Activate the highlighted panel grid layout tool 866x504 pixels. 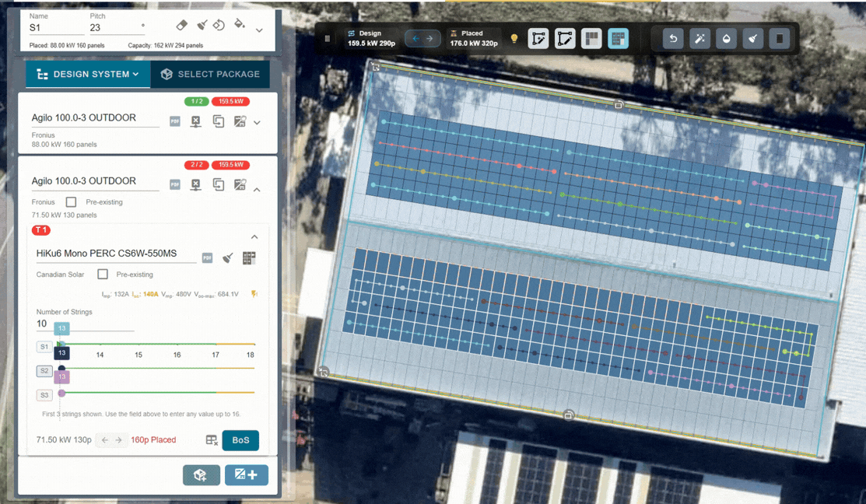[x=618, y=38]
